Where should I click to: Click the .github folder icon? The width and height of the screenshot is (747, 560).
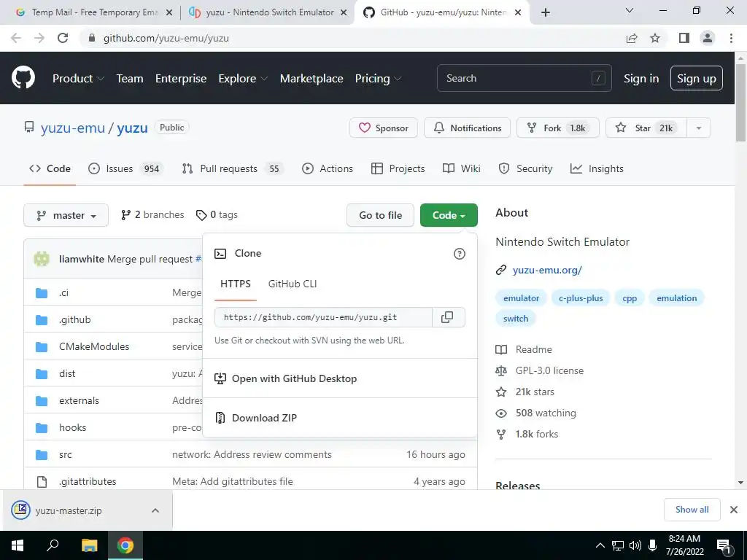click(42, 320)
